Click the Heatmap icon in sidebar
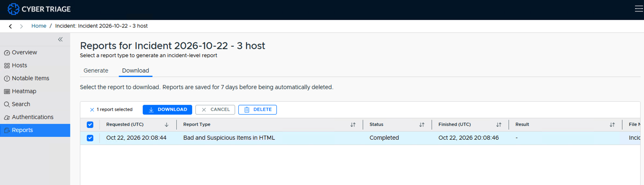644x185 pixels. [x=7, y=92]
